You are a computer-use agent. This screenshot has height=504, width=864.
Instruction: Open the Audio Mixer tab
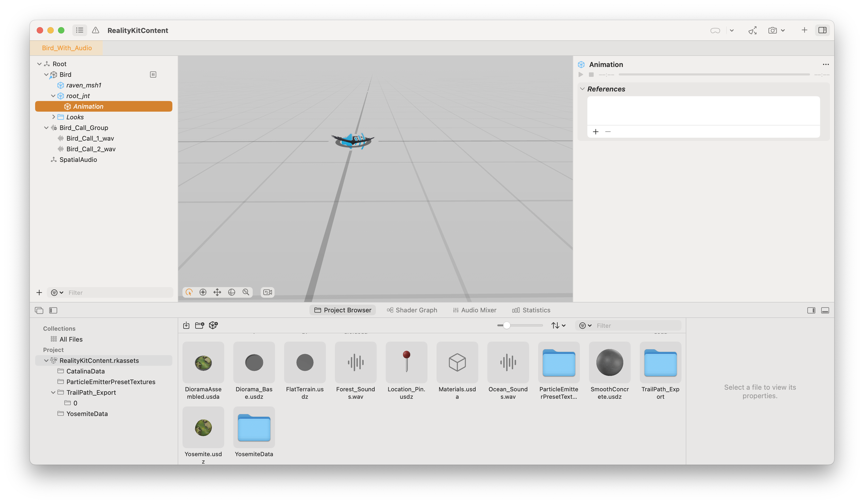point(475,310)
